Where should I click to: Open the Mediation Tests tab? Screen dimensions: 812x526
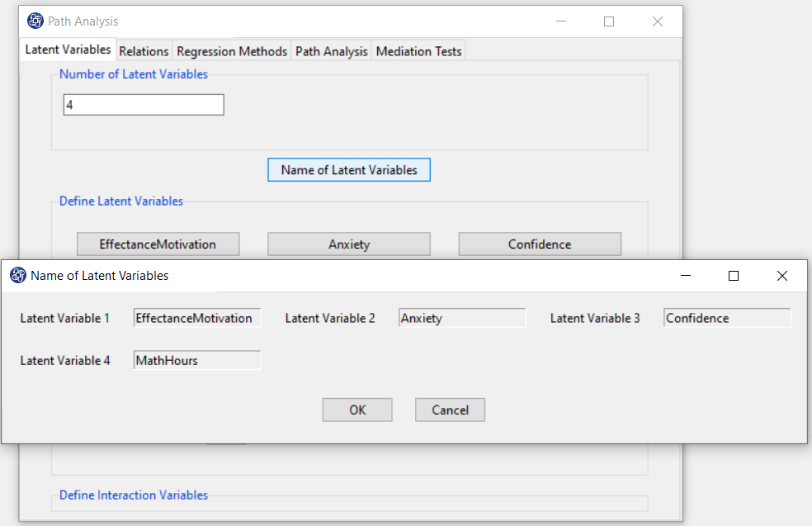click(x=418, y=51)
